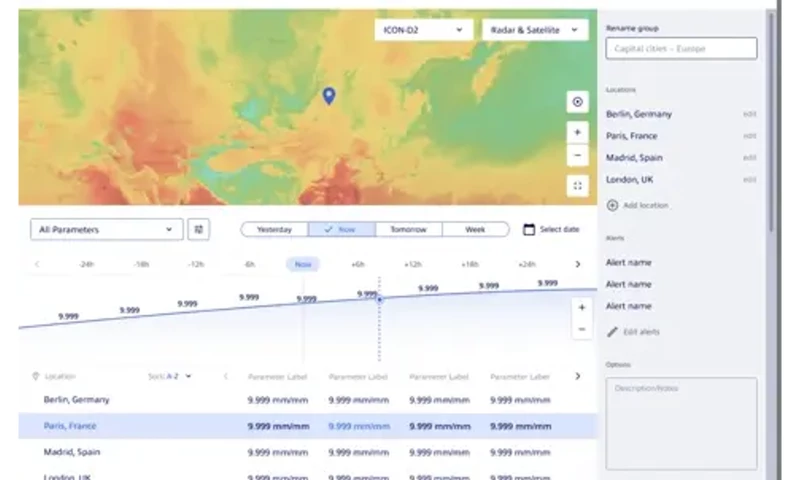Edit London, UK in sidebar locations
800x480 pixels.
coord(749,180)
